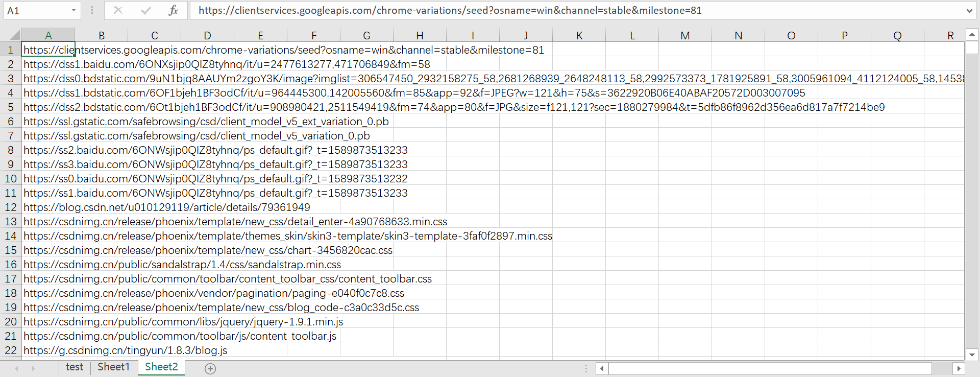Screen dimensions: 980x377
Task: Click the Select All corner triangle
Action: [15, 35]
